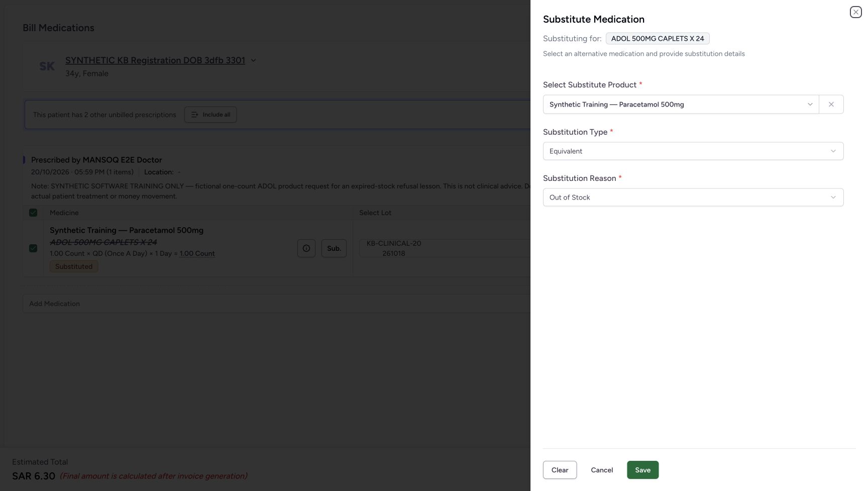Click the SAR 6.30 estimated total
868x491 pixels.
click(34, 476)
